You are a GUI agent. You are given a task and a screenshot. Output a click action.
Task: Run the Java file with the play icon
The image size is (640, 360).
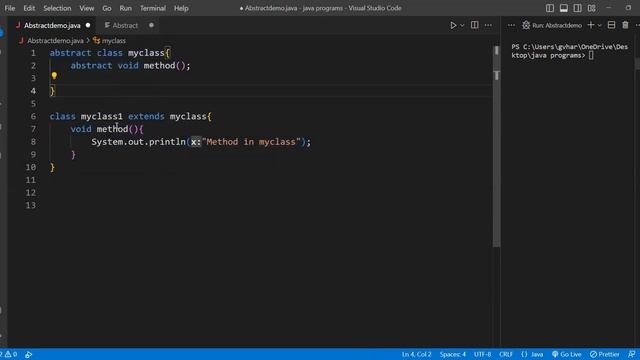pos(453,25)
